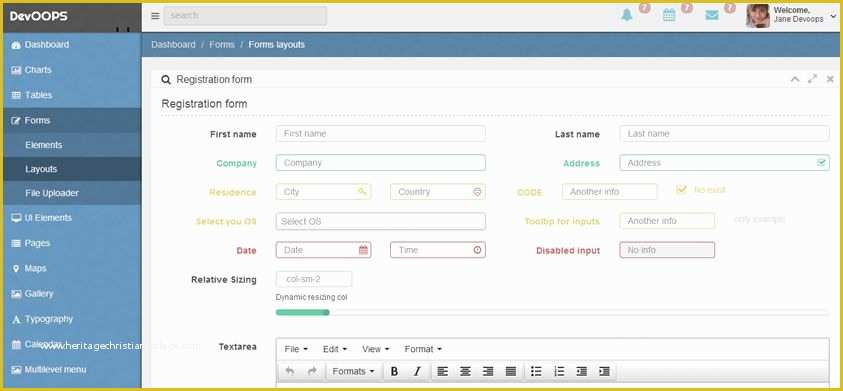This screenshot has width=843, height=391.
Task: Toggle Bold in the editor toolbar
Action: point(394,371)
